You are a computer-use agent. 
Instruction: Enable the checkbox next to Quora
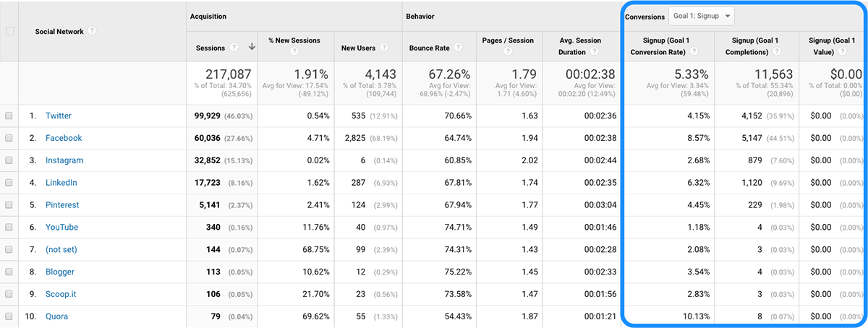pos(9,316)
